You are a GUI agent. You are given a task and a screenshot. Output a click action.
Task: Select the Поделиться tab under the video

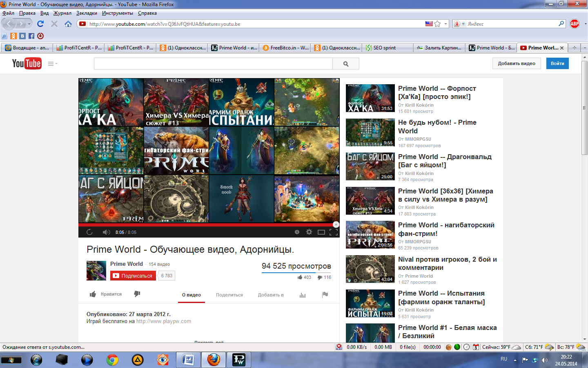[229, 295]
